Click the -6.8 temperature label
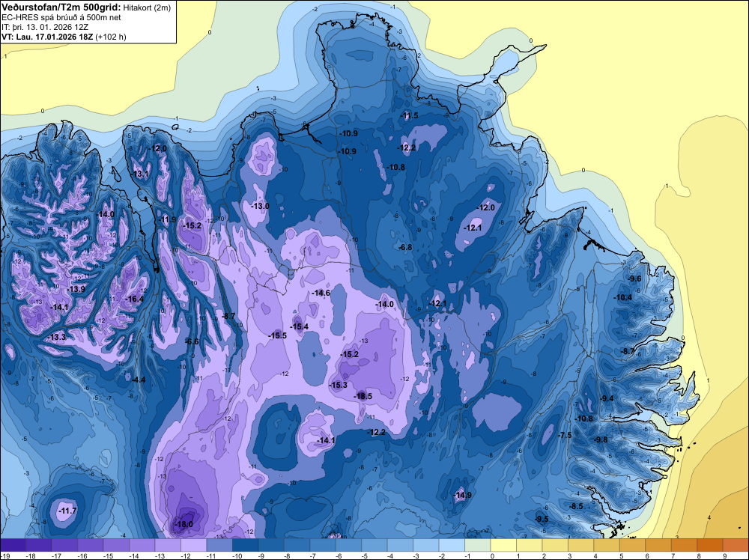Viewport: 749px width, 560px height. tap(405, 247)
